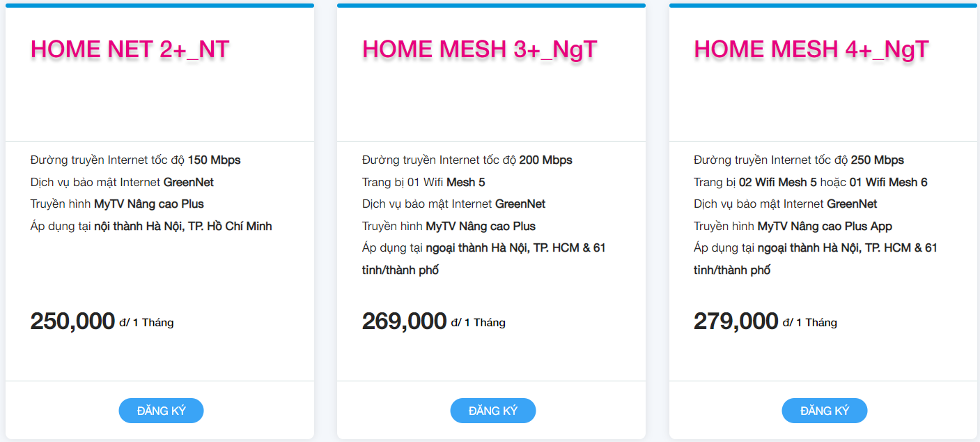
Task: Select the 269,000 đ monthly price
Action: 433,321
